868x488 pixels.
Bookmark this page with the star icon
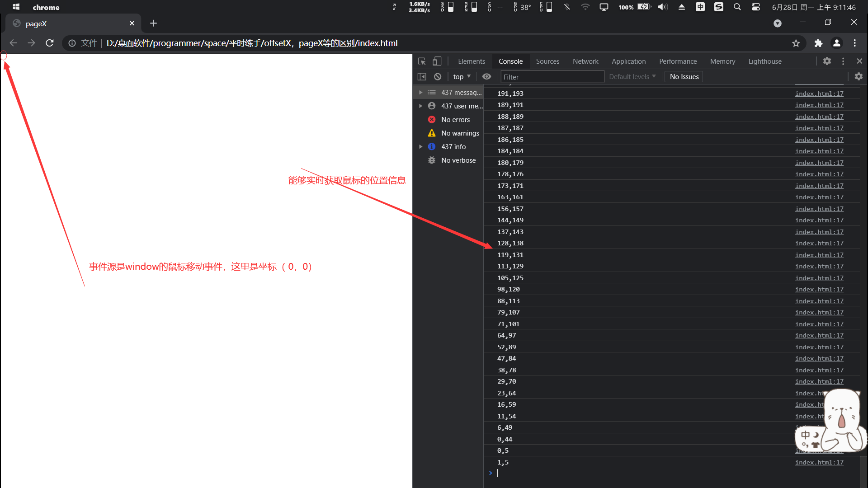click(796, 43)
